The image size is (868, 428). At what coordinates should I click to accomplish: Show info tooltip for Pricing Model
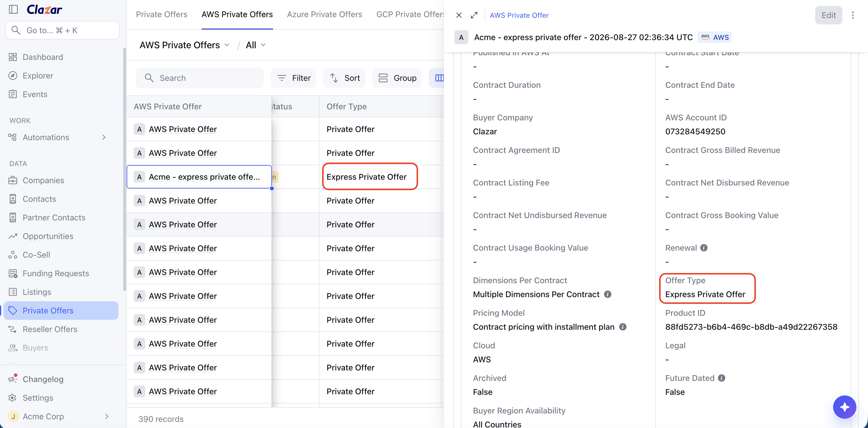(623, 327)
